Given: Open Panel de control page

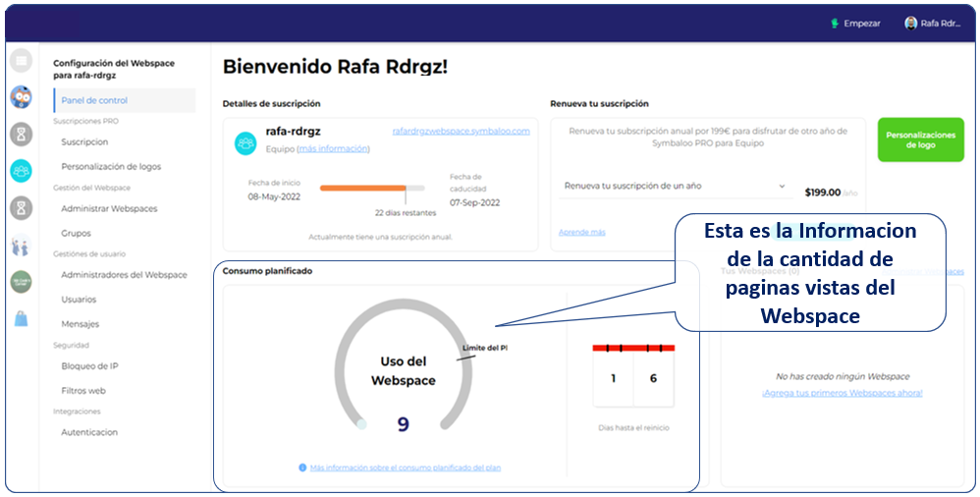Looking at the screenshot, I should (x=125, y=100).
